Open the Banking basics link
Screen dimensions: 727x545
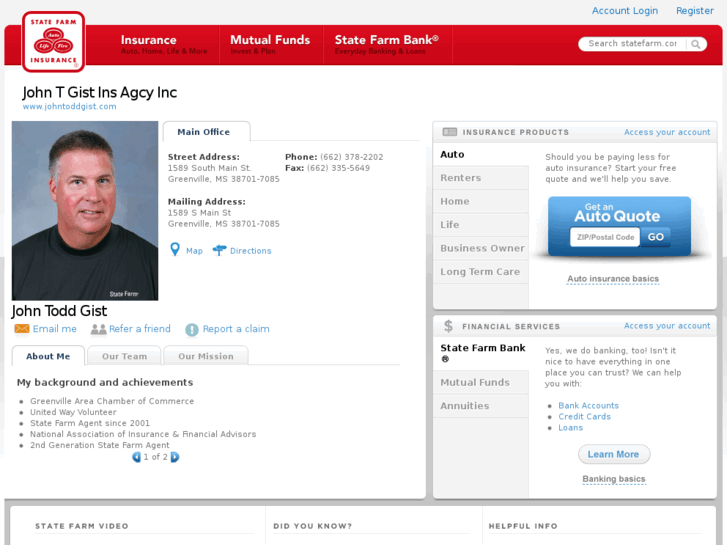[614, 479]
